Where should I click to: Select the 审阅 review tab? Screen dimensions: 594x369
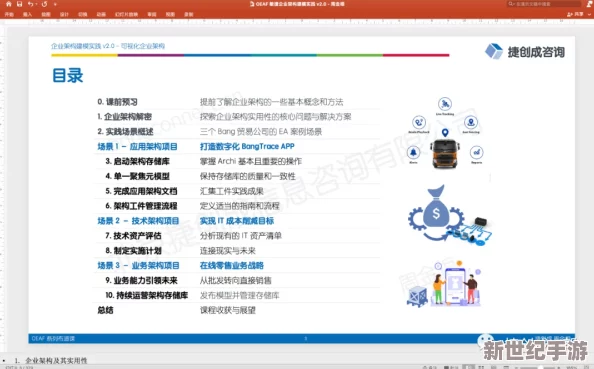pyautogui.click(x=152, y=14)
